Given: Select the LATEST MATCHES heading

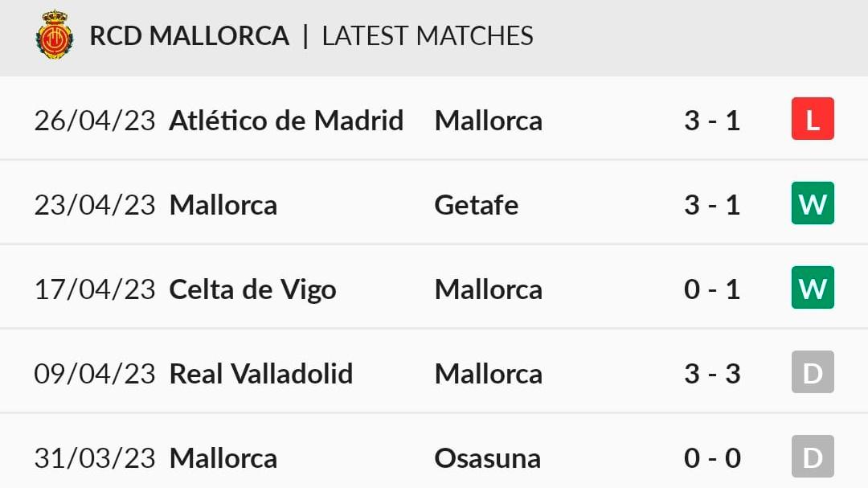Looking at the screenshot, I should [428, 36].
